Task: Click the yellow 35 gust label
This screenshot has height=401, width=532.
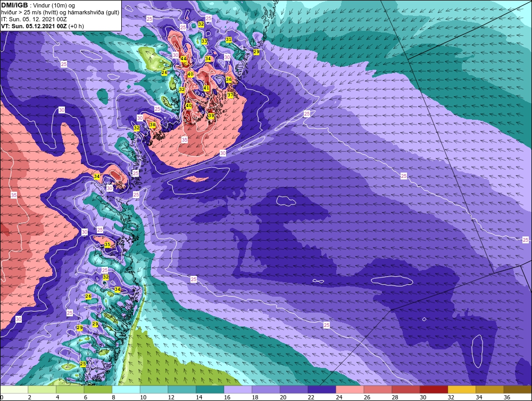Action: (107, 244)
